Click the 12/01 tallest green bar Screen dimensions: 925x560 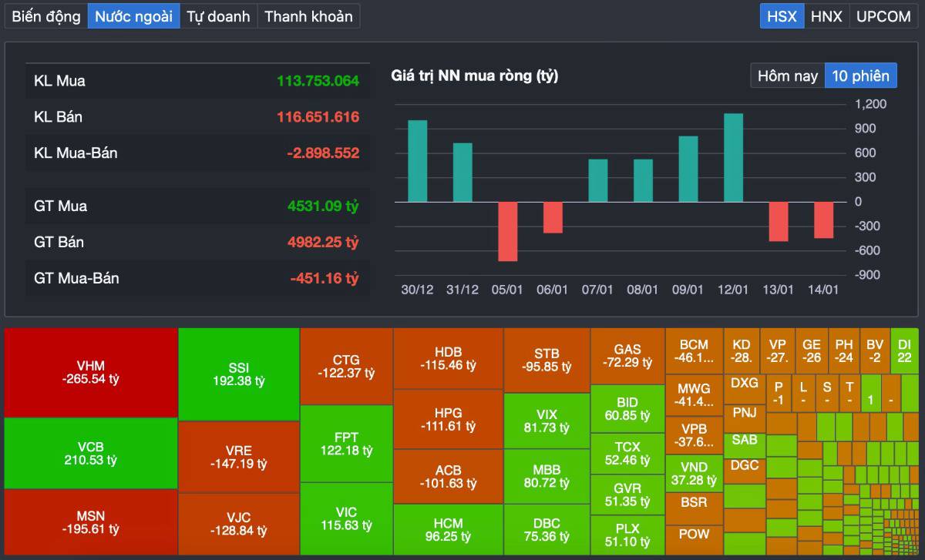(x=733, y=158)
